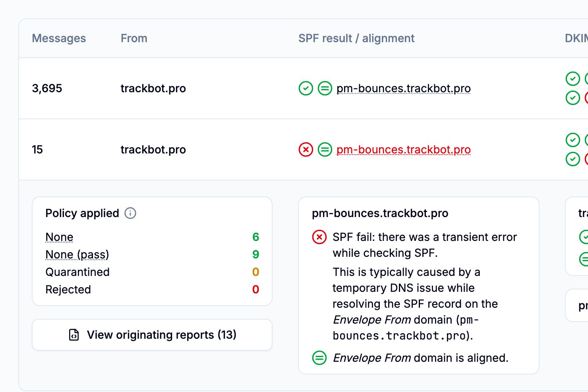Open the pm-bounces.trackbot.pro link in the 3,695 row
588x392 pixels.
pos(404,88)
